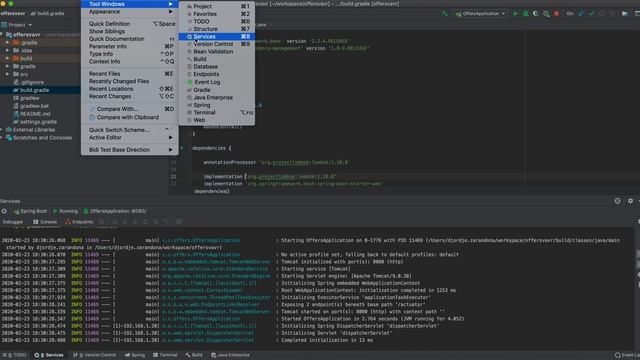This screenshot has height=360, width=640.
Task: Click the Git commit checkmark icon
Action: tap(591, 13)
